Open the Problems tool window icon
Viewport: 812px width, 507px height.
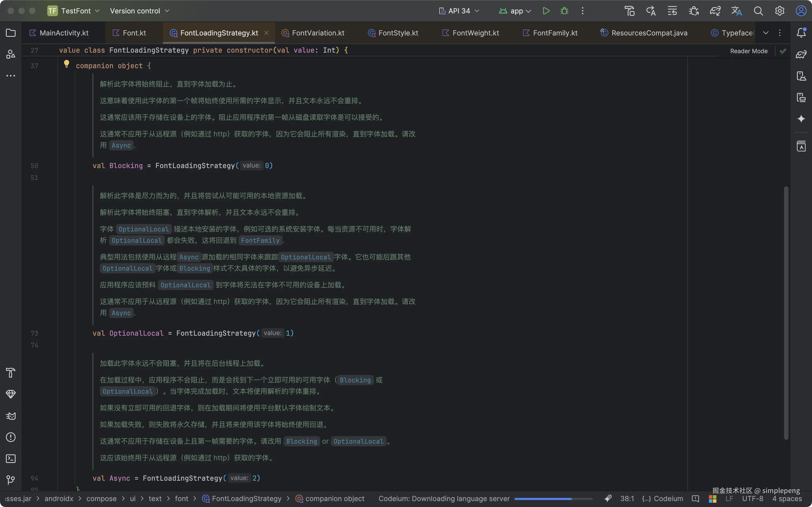11,437
